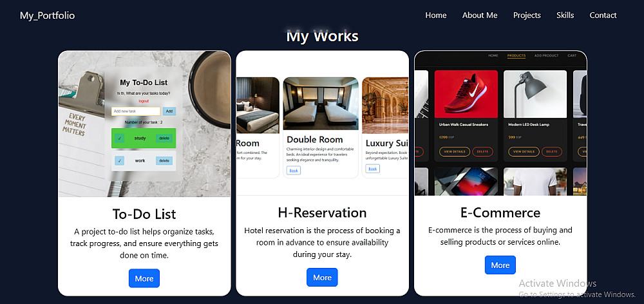Check the work task checkmark box
The height and width of the screenshot is (304, 644).
click(x=120, y=160)
